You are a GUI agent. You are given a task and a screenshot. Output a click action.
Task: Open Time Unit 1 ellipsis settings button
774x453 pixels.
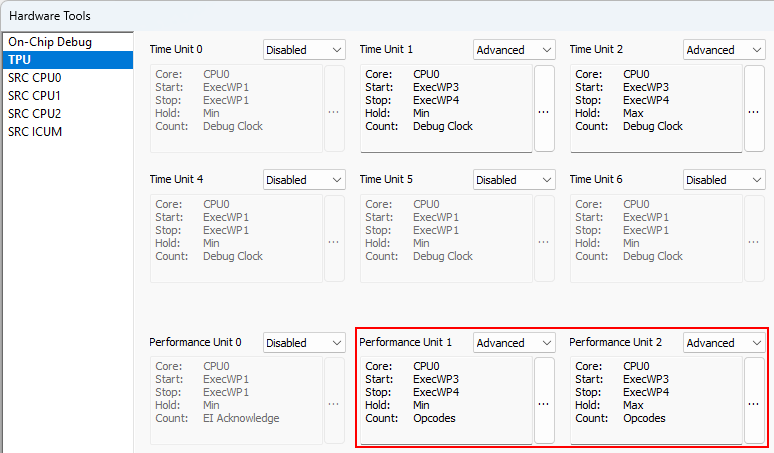(x=544, y=109)
